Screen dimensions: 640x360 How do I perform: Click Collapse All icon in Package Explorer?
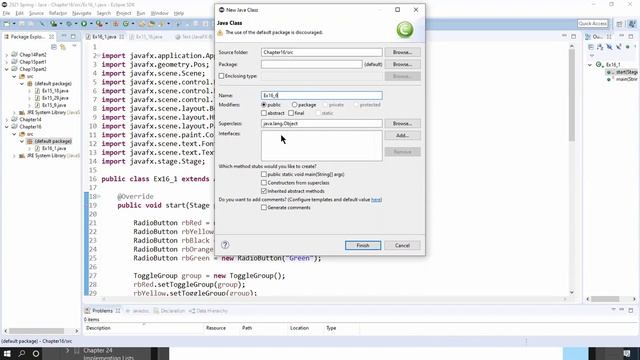(x=54, y=47)
